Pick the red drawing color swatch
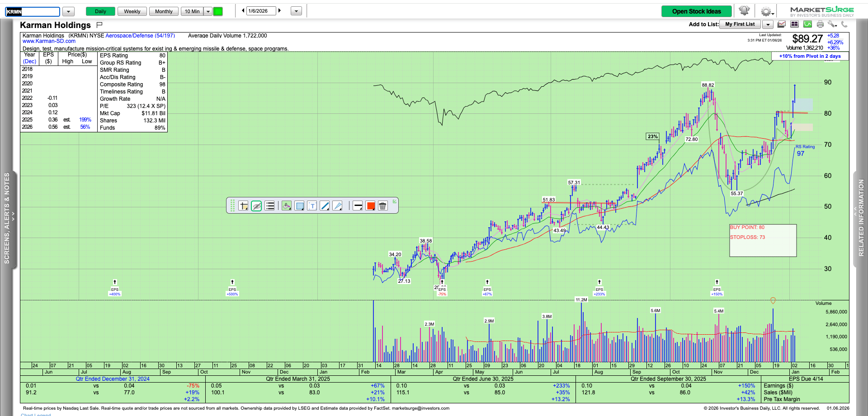The image size is (868, 416). [x=371, y=206]
